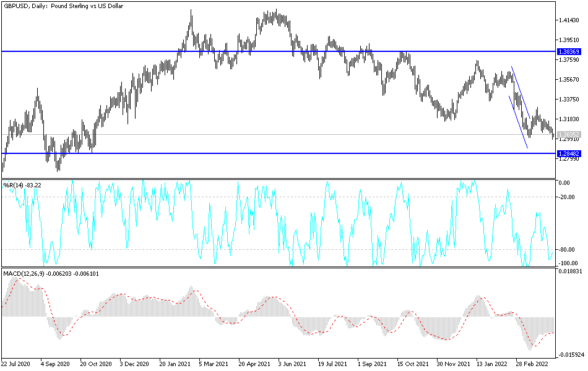The height and width of the screenshot is (371, 588).
Task: Click the -80.00 level on the %R scale
Action: coord(566,250)
